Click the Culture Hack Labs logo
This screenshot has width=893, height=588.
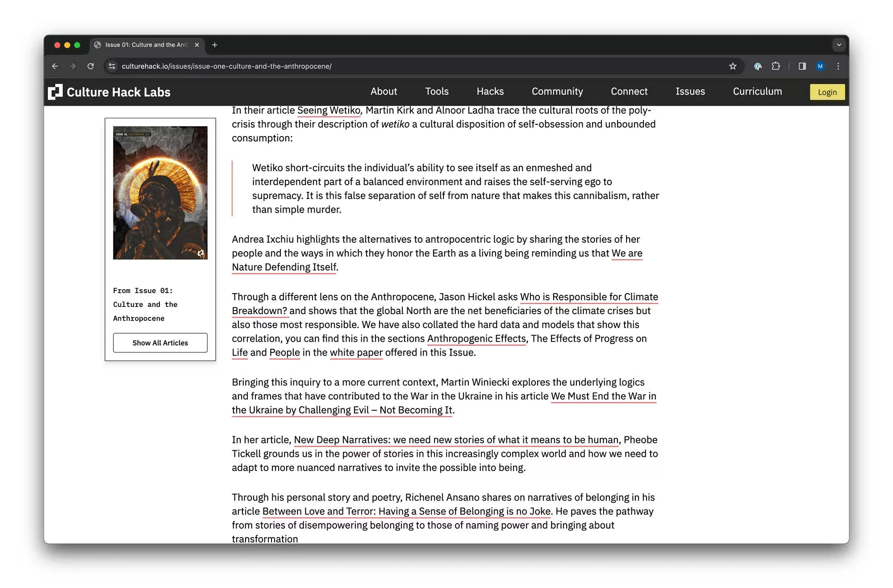pos(109,92)
